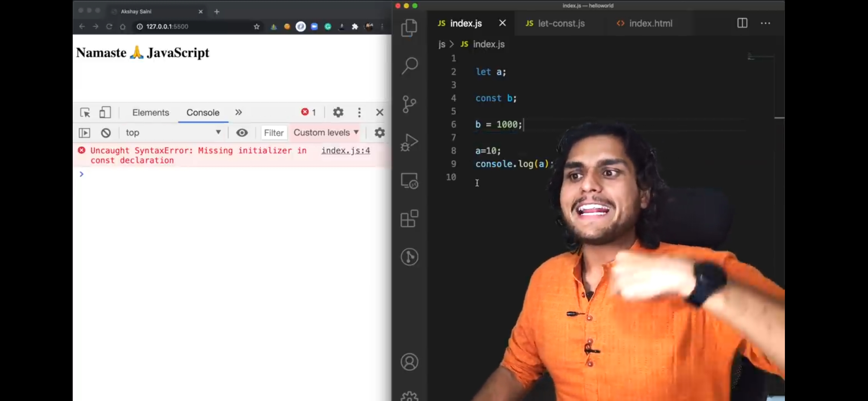
Task: Click the clear console icon
Action: coord(106,133)
